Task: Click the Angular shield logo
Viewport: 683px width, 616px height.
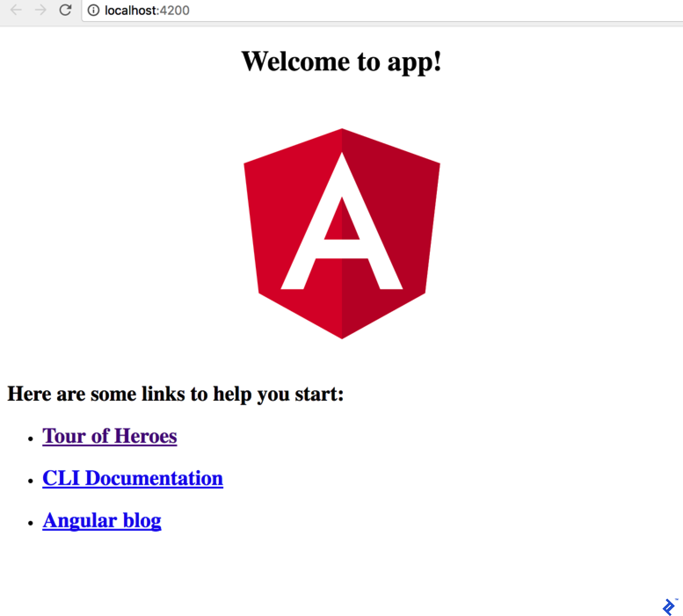Action: [x=341, y=233]
